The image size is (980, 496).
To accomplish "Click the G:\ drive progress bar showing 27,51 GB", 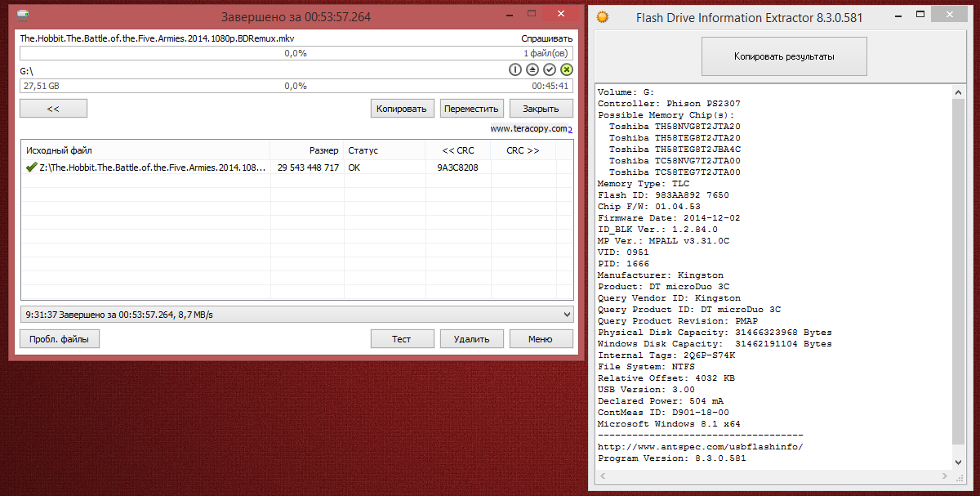I will tap(296, 86).
